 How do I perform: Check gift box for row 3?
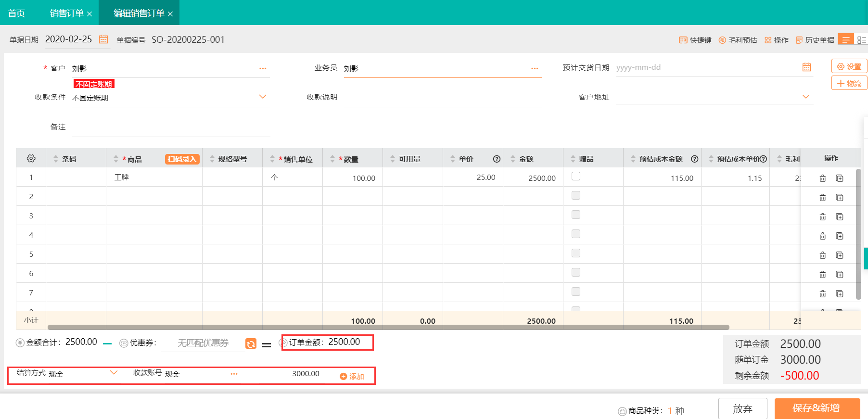(576, 215)
